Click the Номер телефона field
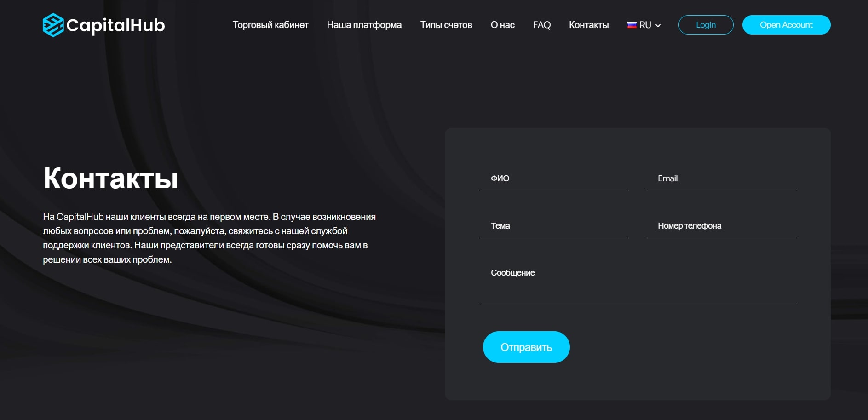This screenshot has width=868, height=420. coord(722,226)
